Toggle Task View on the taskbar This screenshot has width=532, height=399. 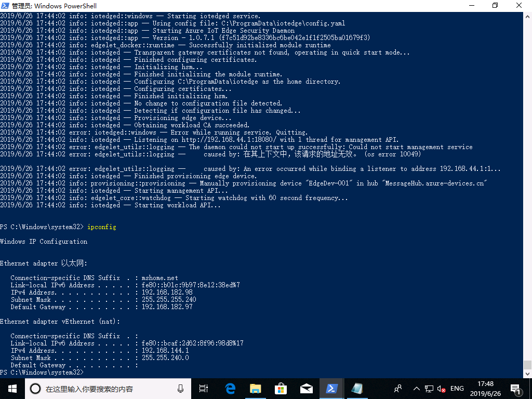point(203,388)
